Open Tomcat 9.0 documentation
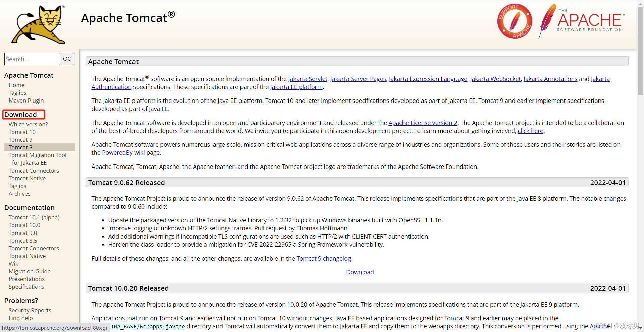The height and width of the screenshot is (332, 644). tap(23, 233)
